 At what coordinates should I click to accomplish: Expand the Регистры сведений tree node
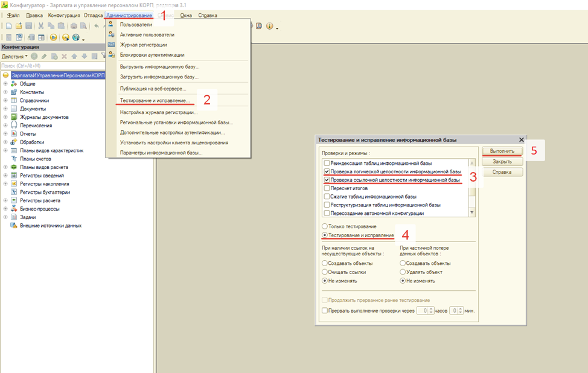[5, 176]
